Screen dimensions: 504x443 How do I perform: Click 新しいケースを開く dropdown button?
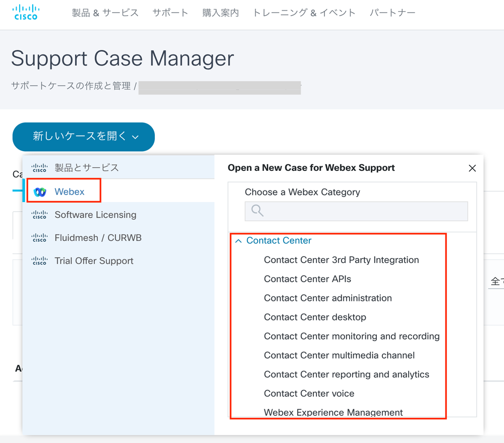pos(84,137)
